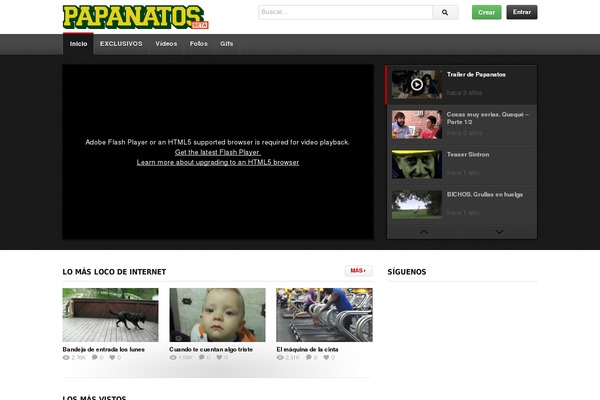Click the heart icon under Bandeja de entrada los lunes
The image size is (600, 400).
112,358
